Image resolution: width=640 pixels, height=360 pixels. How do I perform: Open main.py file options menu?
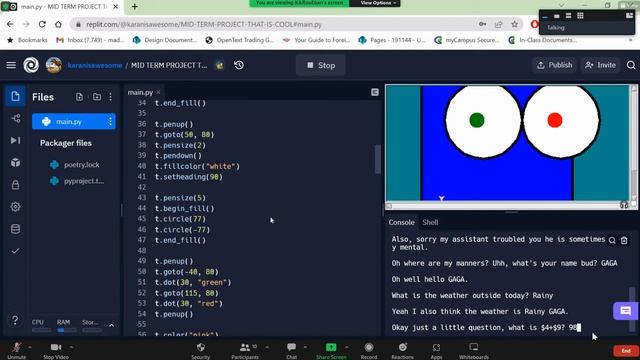(110, 121)
